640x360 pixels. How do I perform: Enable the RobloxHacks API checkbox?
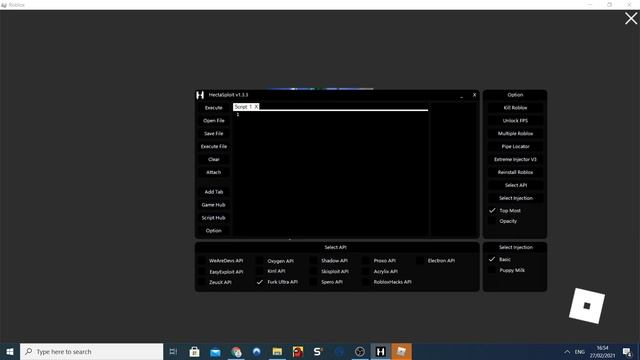click(x=367, y=282)
